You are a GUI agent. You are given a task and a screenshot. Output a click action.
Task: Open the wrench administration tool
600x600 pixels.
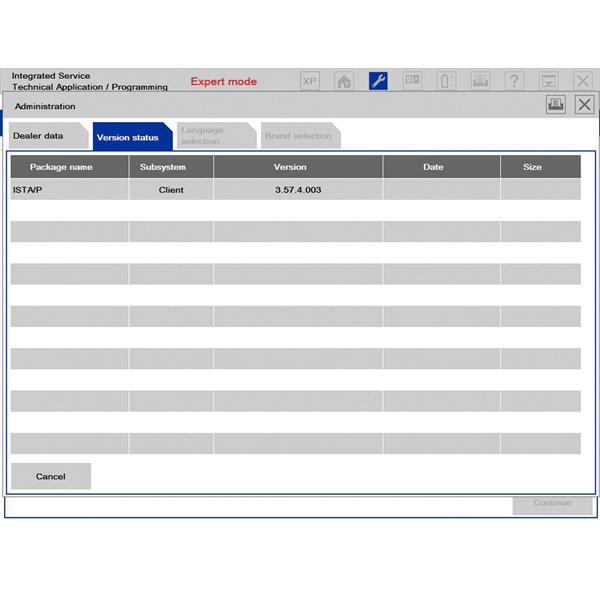[x=378, y=81]
